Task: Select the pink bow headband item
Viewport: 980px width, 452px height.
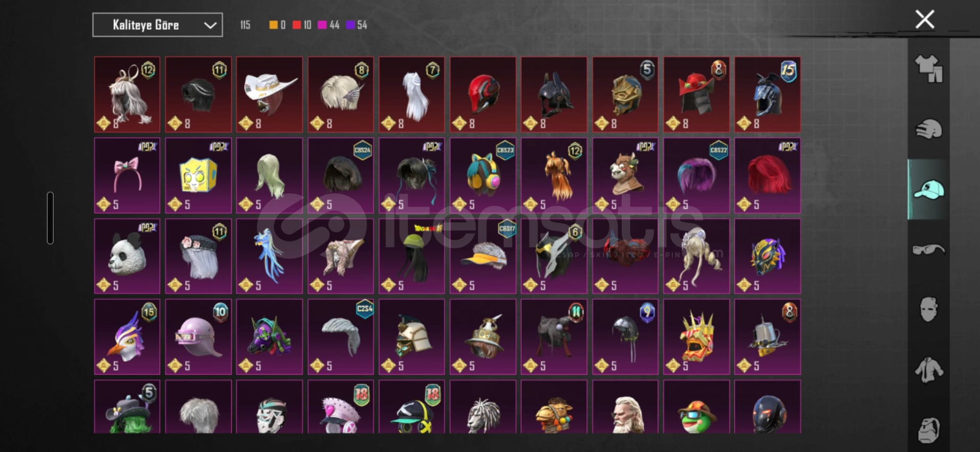Action: (127, 175)
